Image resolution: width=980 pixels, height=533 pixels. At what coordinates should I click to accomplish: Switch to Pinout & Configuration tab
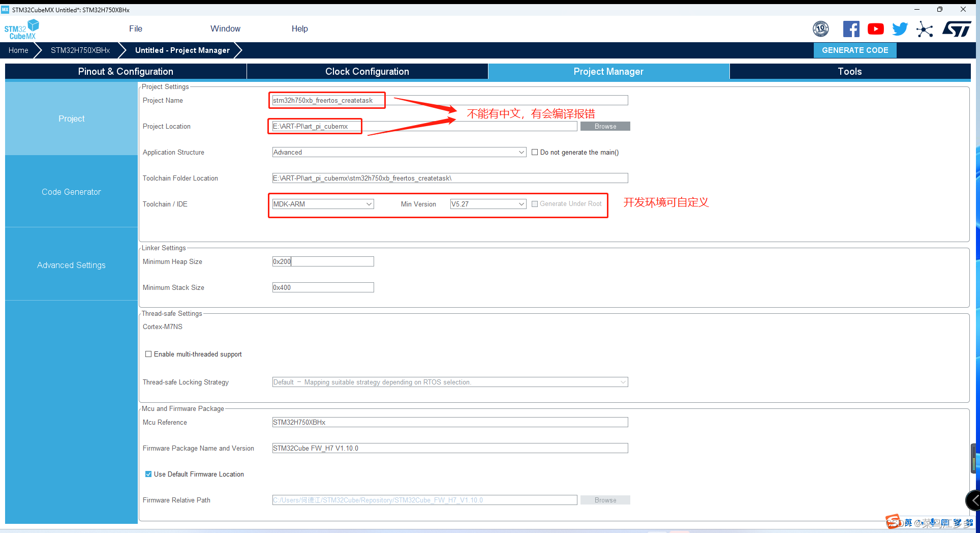point(126,71)
